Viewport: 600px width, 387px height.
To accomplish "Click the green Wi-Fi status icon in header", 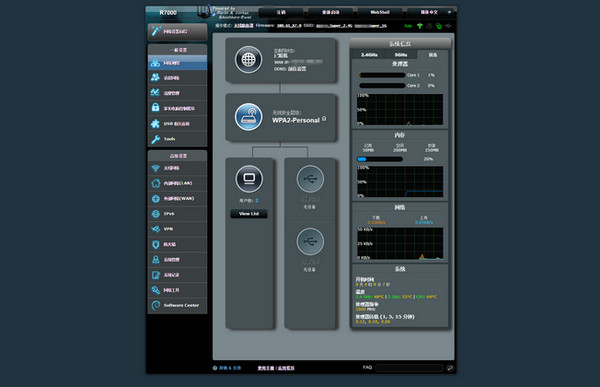I will pyautogui.click(x=420, y=26).
